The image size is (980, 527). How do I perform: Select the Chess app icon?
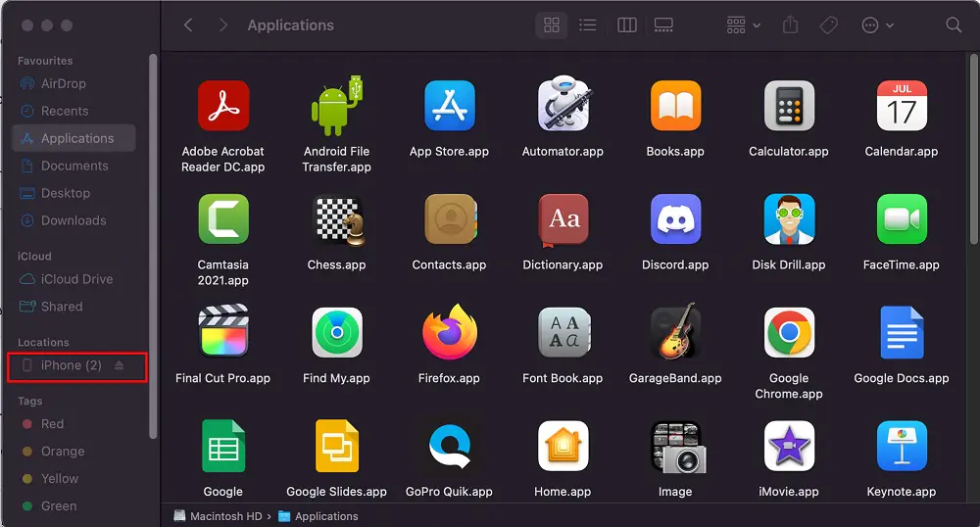(x=338, y=220)
